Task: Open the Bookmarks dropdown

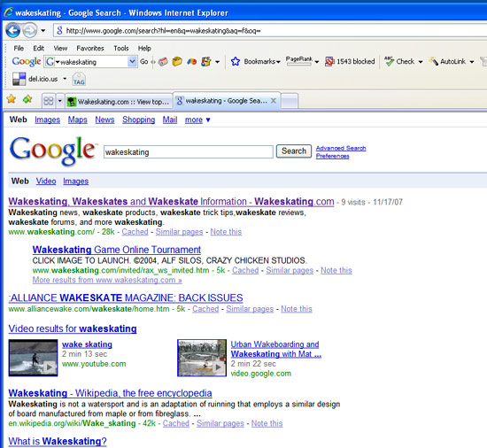Action: coord(262,61)
